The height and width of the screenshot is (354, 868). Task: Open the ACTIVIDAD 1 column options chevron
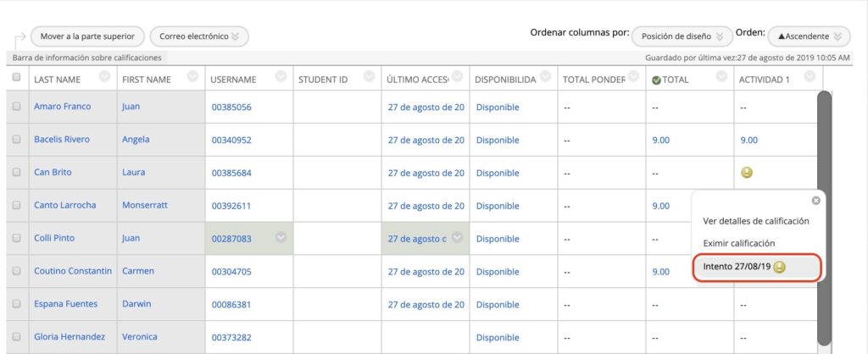(x=810, y=77)
